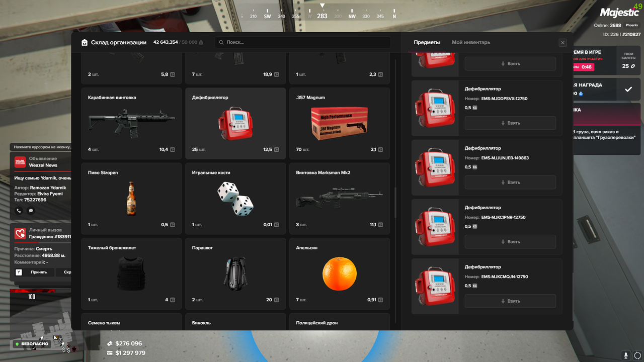Click defibrillator image for EMS-MJKCIPNR-12750
The image size is (644, 362).
pos(435,227)
